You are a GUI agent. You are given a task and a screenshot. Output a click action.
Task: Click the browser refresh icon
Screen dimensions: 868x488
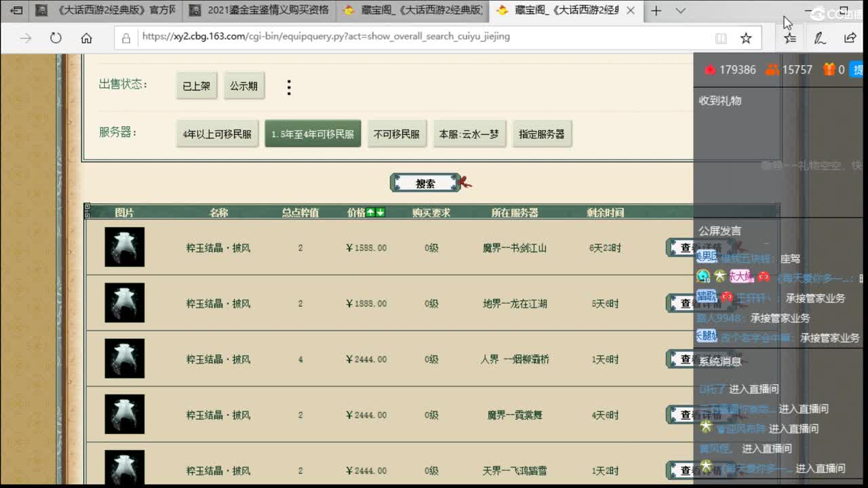(56, 39)
